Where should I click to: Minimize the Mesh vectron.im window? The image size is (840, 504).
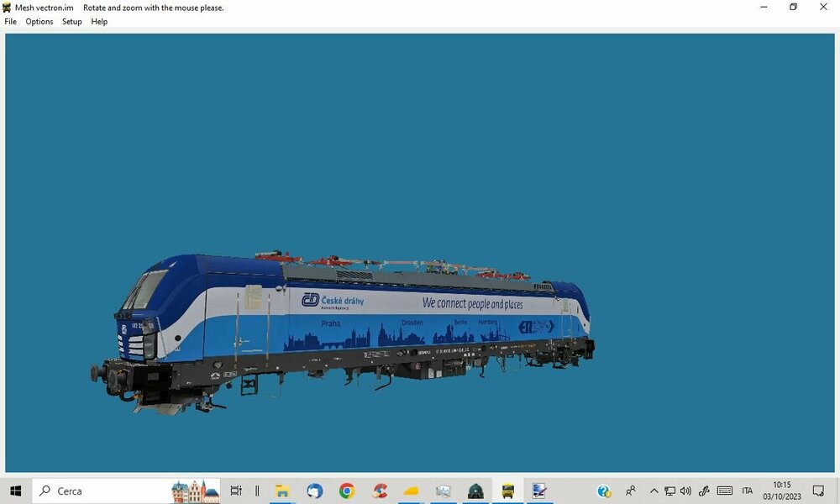764,7
